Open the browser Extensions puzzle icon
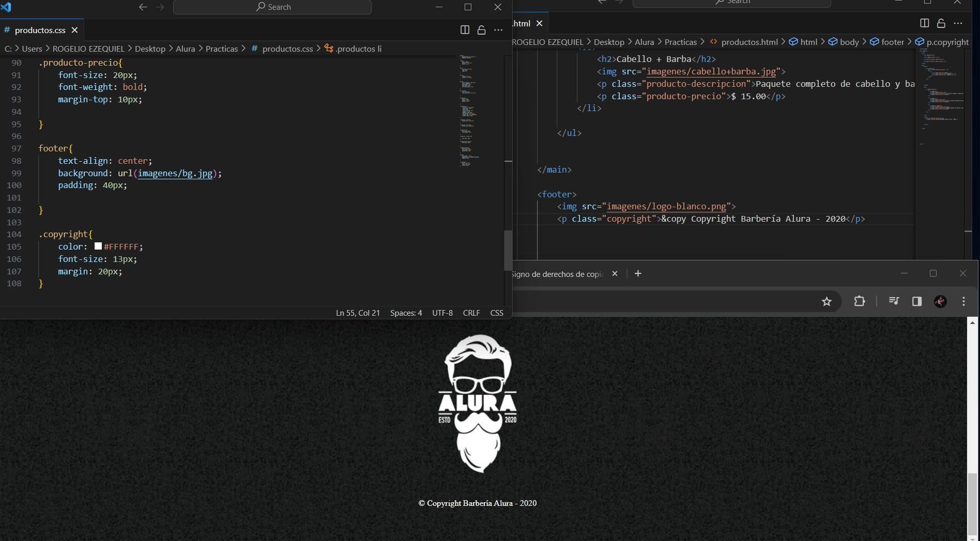Screen dimensions: 980x541 (860, 301)
